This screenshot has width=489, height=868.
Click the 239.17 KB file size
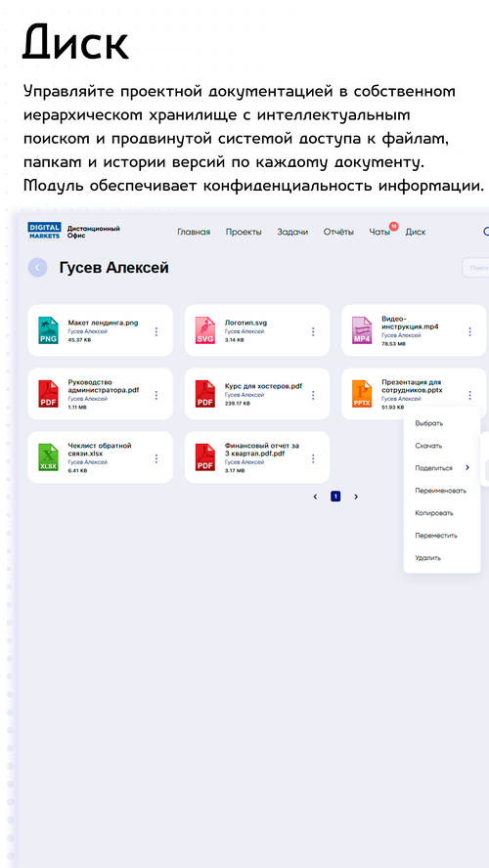(x=238, y=404)
